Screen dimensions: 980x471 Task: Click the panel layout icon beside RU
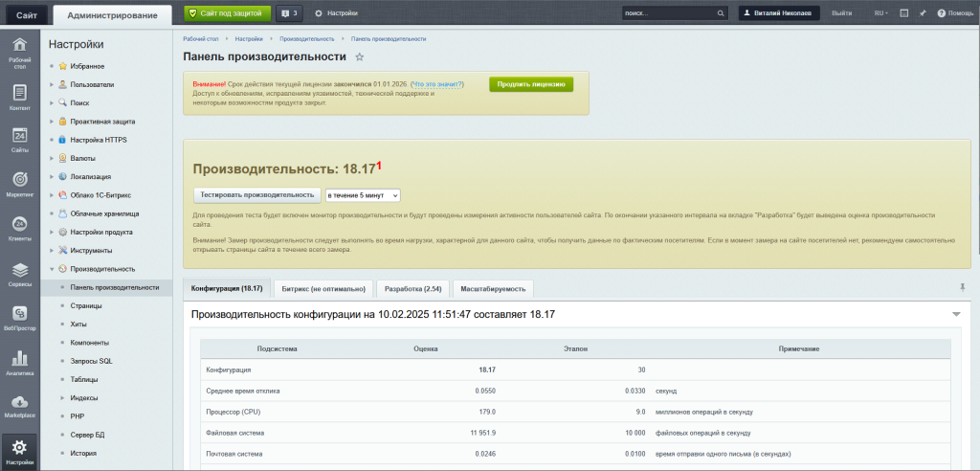pos(903,13)
